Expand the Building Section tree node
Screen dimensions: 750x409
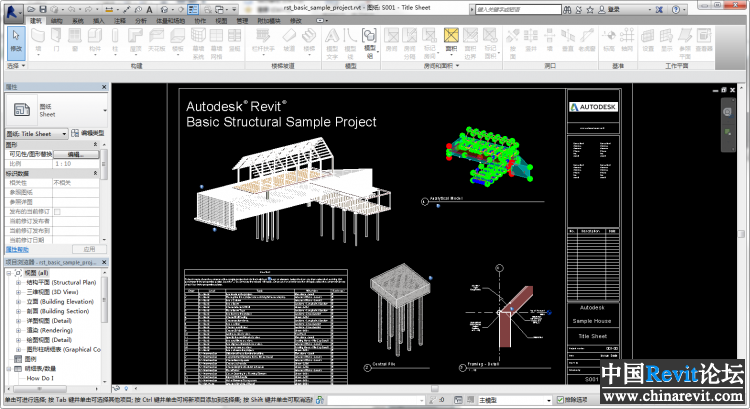pos(18,311)
